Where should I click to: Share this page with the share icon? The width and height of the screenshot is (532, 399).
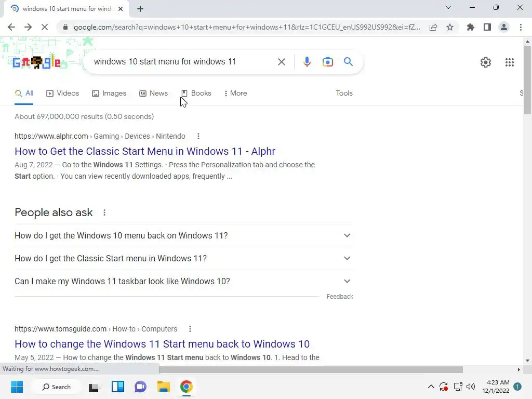tap(433, 27)
